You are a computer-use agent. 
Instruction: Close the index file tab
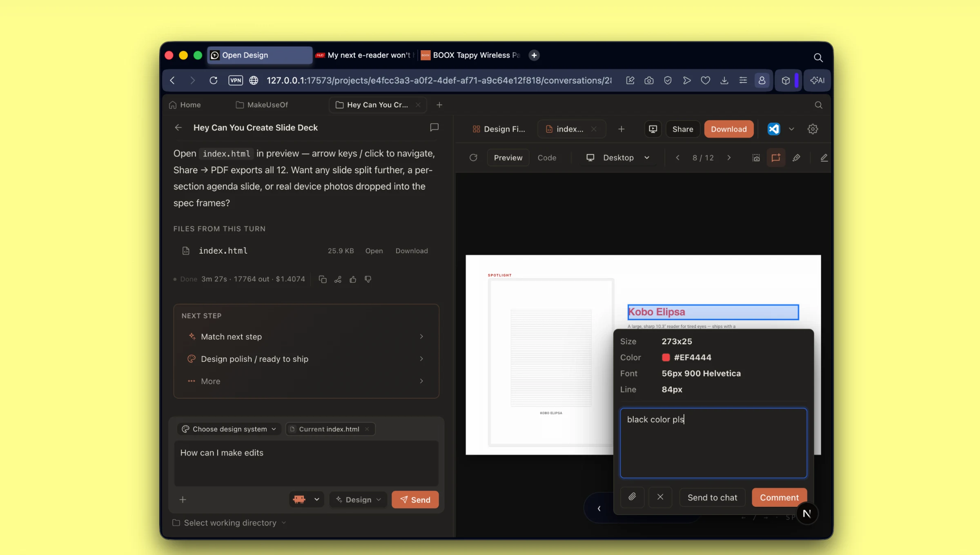(594, 129)
